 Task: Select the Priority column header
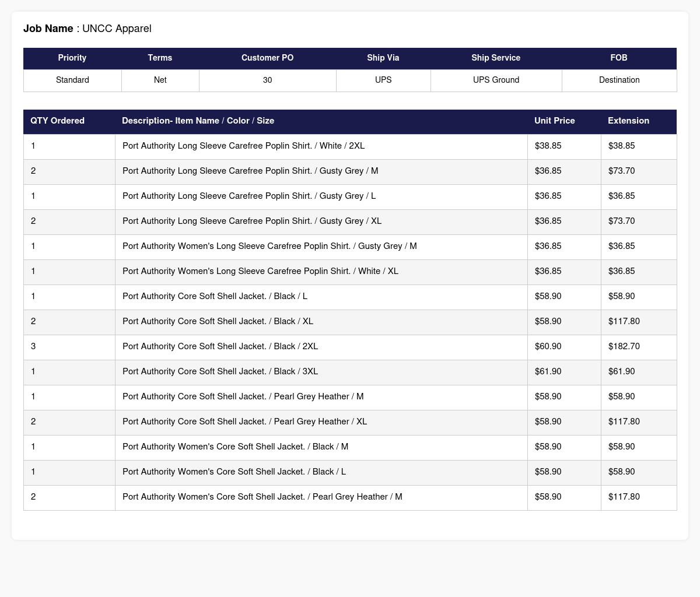(72, 58)
